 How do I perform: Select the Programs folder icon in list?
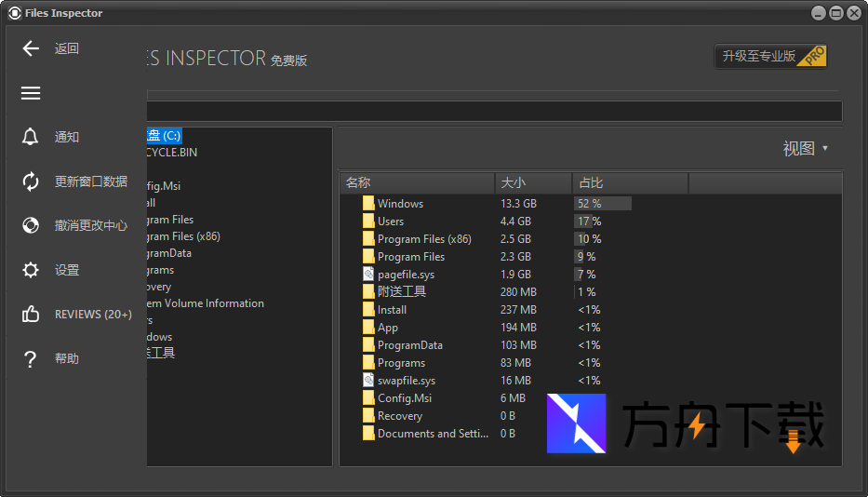pos(368,362)
